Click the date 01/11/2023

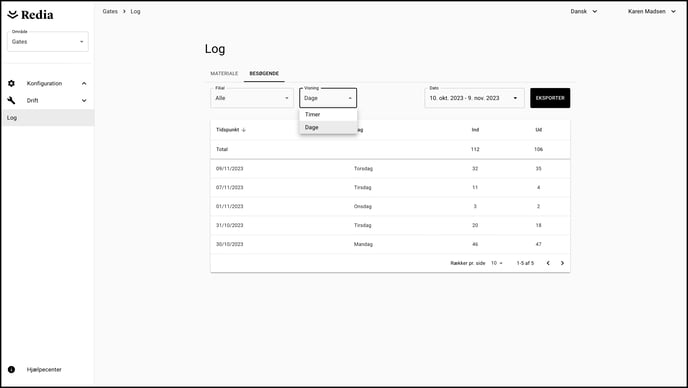[x=229, y=206]
